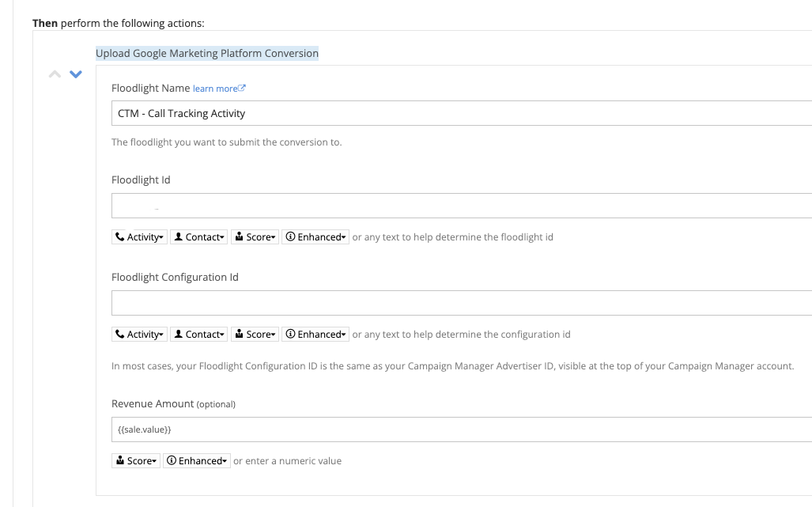
Task: Expand the Score dropdown below Floodlight Id
Action: (255, 236)
